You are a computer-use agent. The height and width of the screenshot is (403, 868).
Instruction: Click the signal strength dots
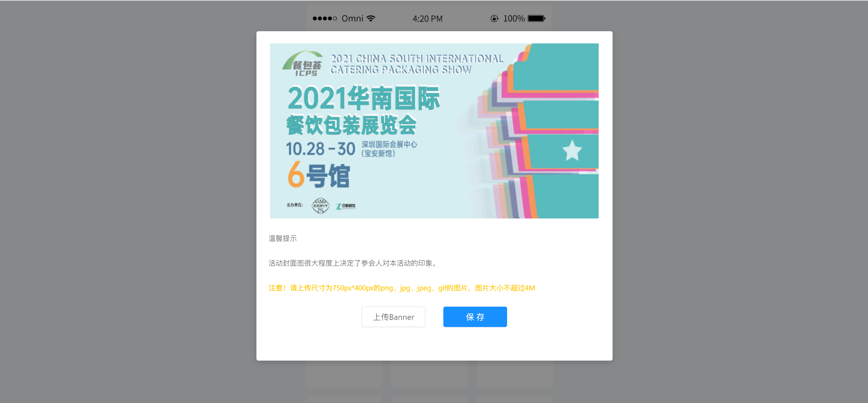click(x=325, y=19)
